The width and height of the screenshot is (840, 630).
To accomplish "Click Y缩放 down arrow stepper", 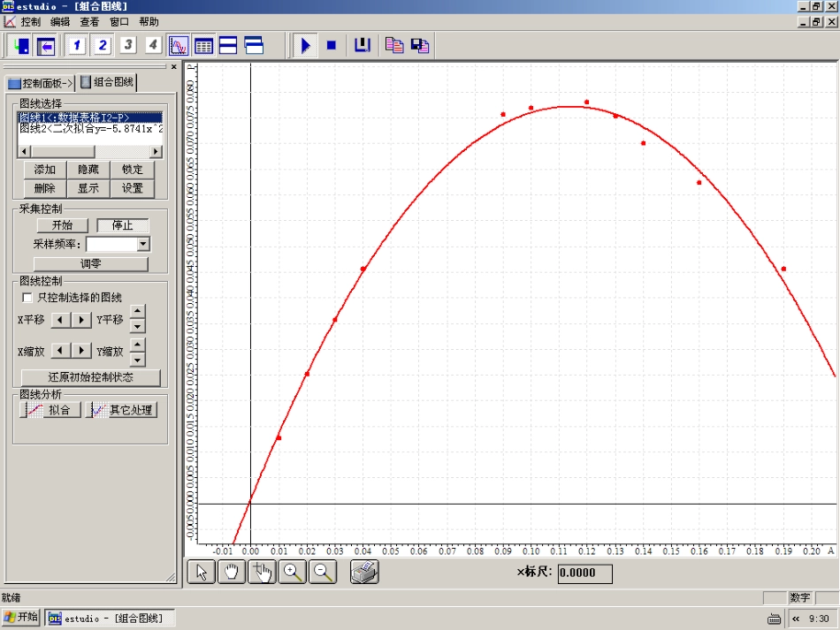I will point(137,360).
